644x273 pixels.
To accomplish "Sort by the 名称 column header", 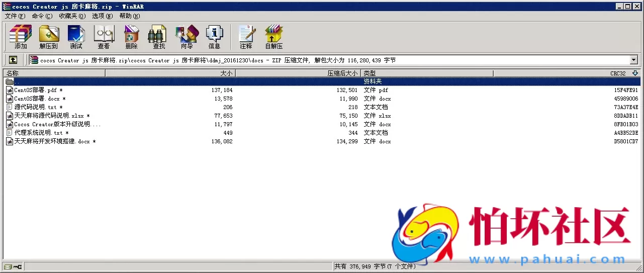I will tap(54, 73).
